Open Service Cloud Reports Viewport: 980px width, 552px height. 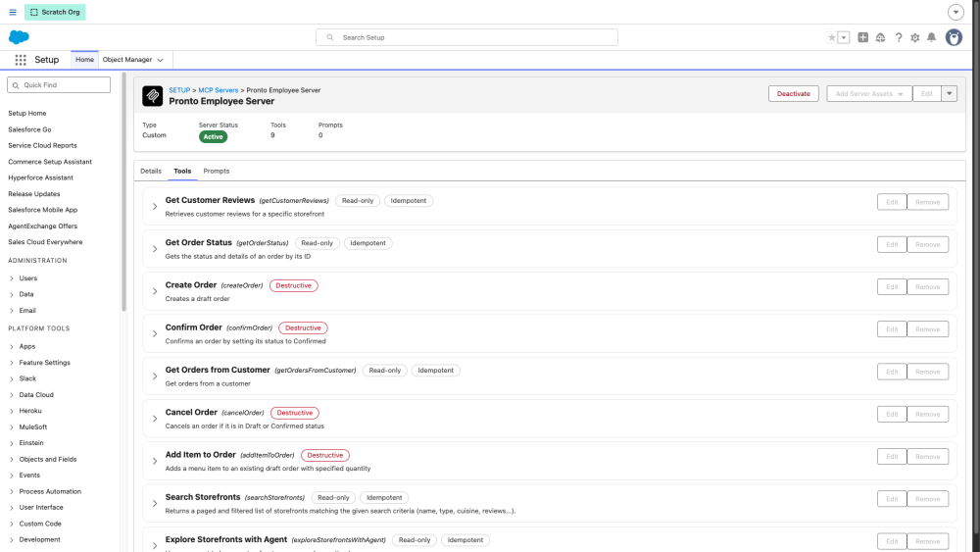tap(42, 146)
